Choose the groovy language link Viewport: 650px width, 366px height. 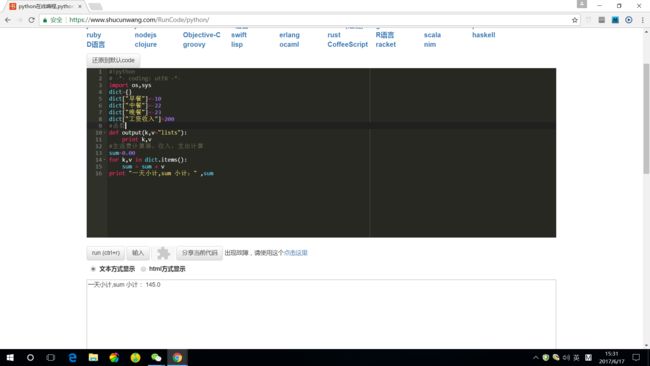tap(194, 45)
